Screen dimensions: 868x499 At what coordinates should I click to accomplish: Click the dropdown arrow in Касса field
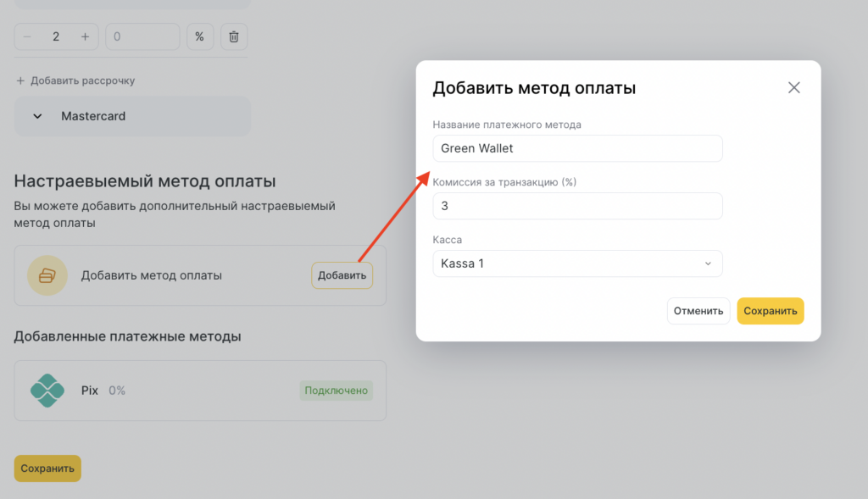[x=708, y=263]
